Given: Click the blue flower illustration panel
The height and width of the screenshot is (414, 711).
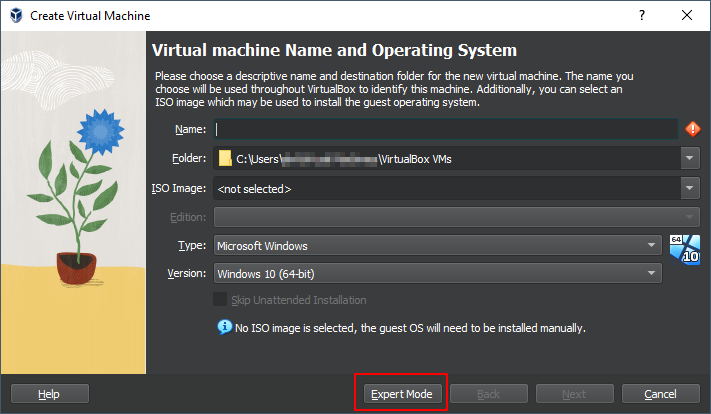Looking at the screenshot, I should pyautogui.click(x=73, y=202).
